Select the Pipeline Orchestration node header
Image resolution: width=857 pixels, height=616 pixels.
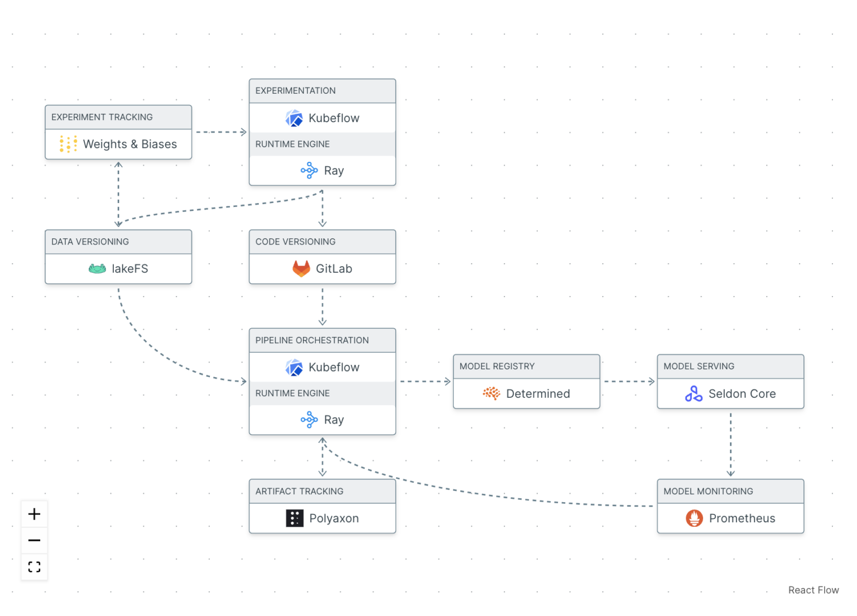click(x=322, y=340)
